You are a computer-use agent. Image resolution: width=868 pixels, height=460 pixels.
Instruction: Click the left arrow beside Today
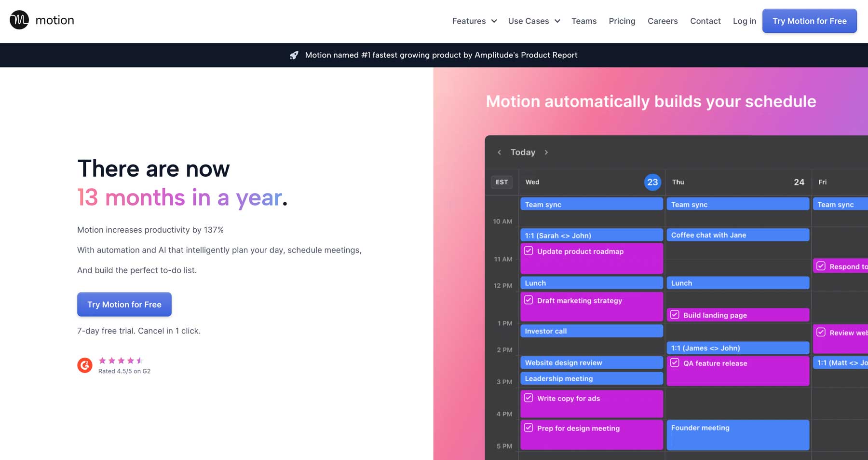pos(500,153)
